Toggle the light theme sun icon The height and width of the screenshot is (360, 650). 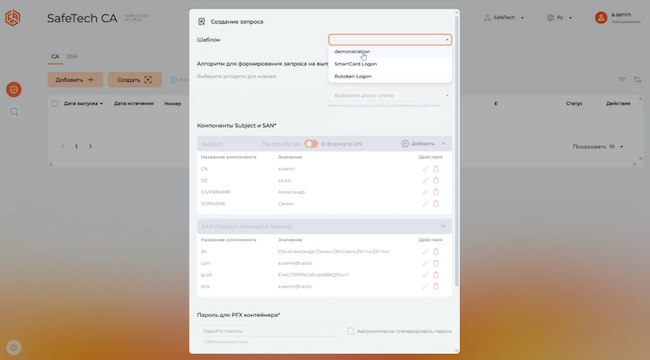14,348
